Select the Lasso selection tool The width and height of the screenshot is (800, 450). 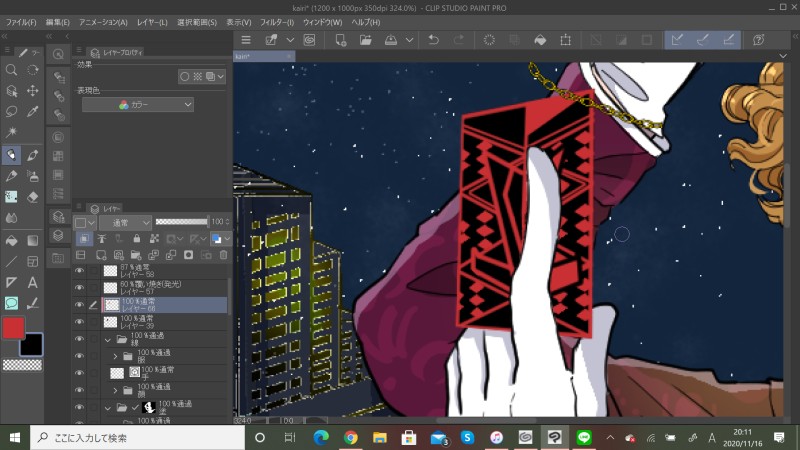tap(11, 111)
